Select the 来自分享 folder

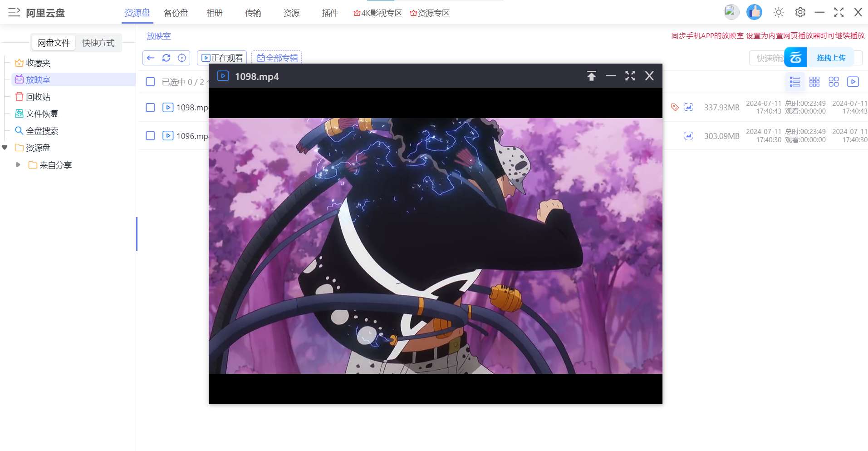click(x=50, y=165)
